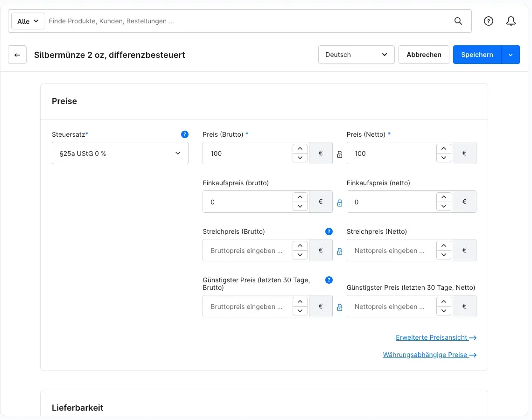Expand the Speichern options arrow
This screenshot has width=532, height=420.
(511, 55)
